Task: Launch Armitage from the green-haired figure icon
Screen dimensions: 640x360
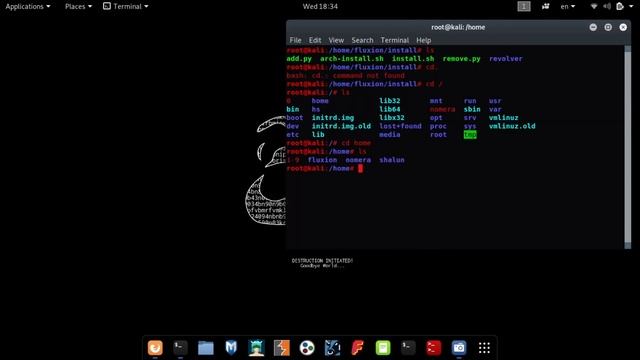Action: 256,348
